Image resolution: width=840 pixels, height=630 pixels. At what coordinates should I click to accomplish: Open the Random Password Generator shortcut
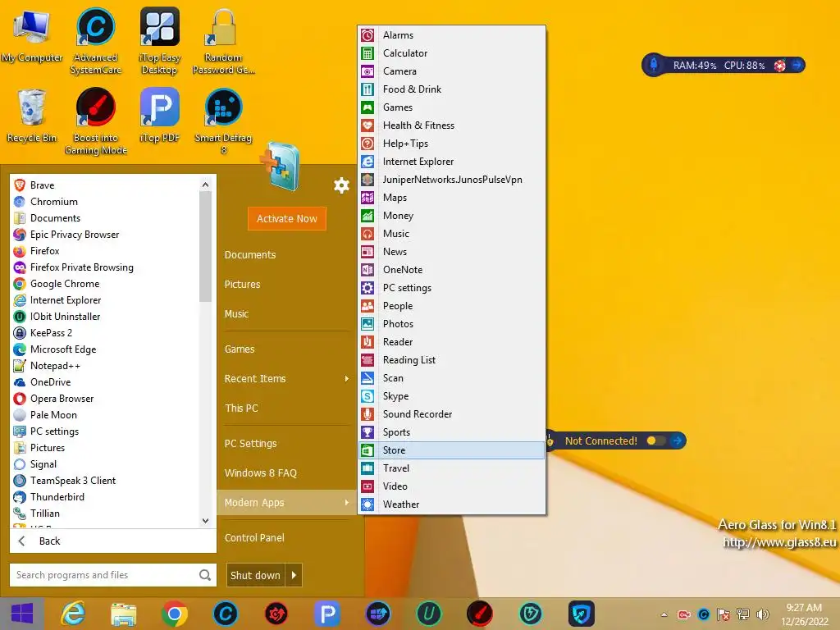(223, 41)
